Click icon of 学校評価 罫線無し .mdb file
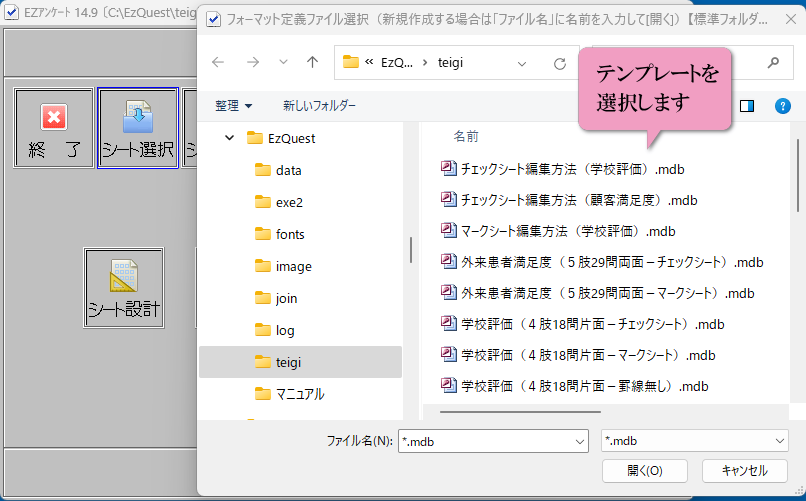 tap(448, 385)
